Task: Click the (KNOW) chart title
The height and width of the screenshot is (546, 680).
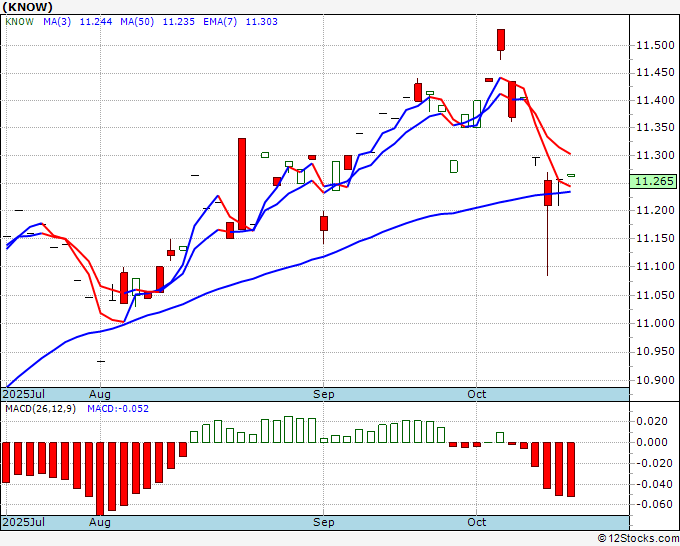Action: [27, 7]
